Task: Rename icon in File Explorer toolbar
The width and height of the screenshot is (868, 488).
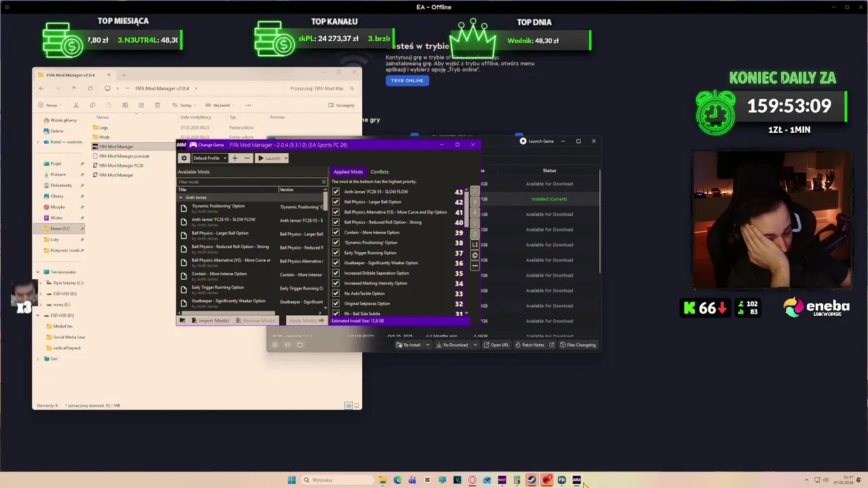Action: coord(125,105)
